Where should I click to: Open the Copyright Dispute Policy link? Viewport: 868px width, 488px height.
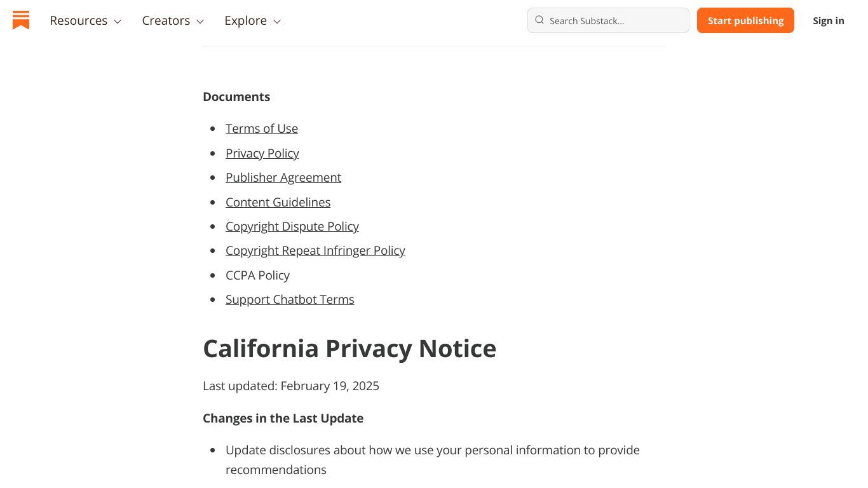(292, 226)
